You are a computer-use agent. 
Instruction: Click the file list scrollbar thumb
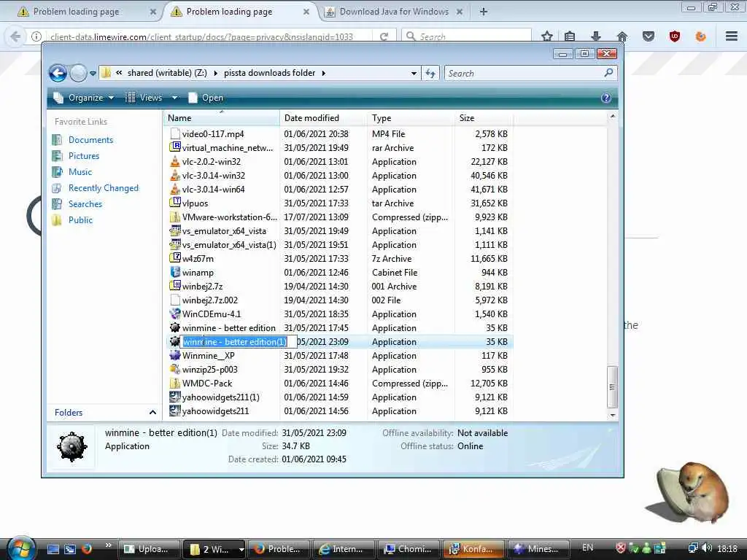point(613,386)
